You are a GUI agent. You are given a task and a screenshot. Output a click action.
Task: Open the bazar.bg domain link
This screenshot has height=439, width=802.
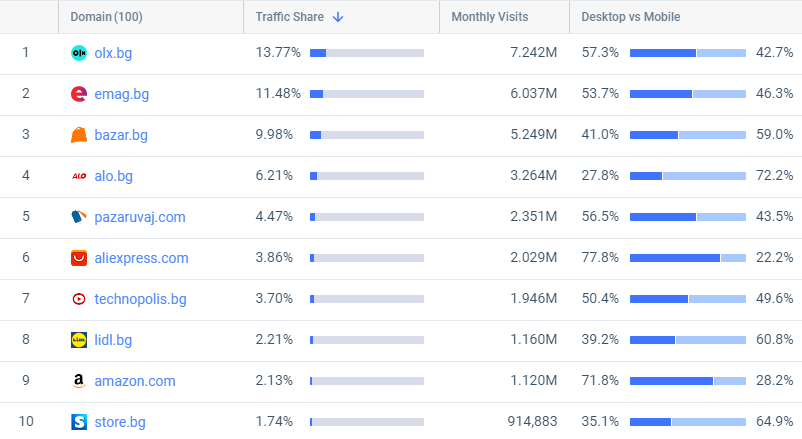point(121,135)
